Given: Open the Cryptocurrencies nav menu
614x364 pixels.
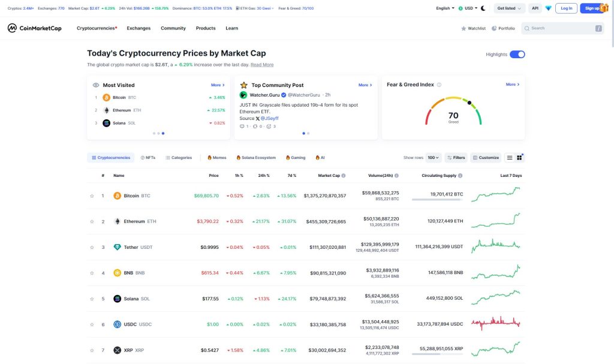Looking at the screenshot, I should coord(97,28).
